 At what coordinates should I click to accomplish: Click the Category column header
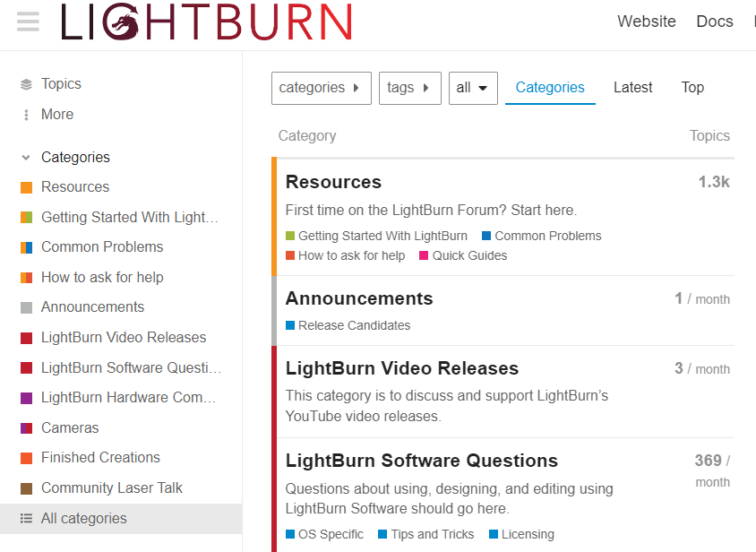click(x=307, y=136)
